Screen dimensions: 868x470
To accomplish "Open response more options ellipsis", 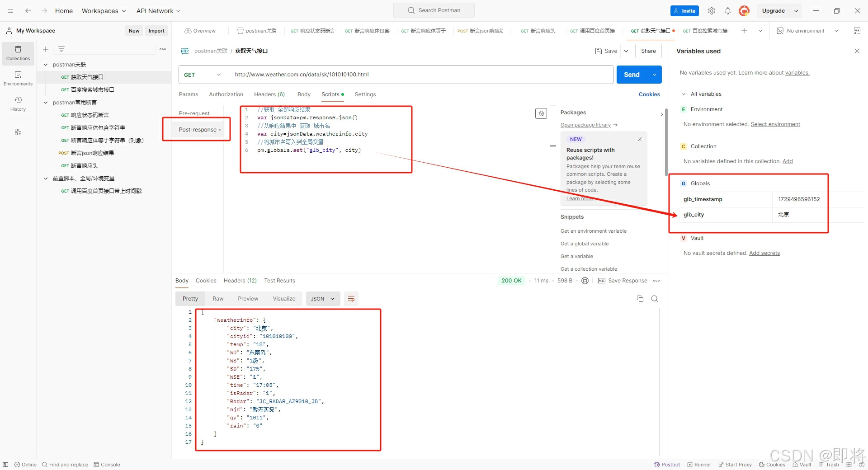I will tap(656, 281).
